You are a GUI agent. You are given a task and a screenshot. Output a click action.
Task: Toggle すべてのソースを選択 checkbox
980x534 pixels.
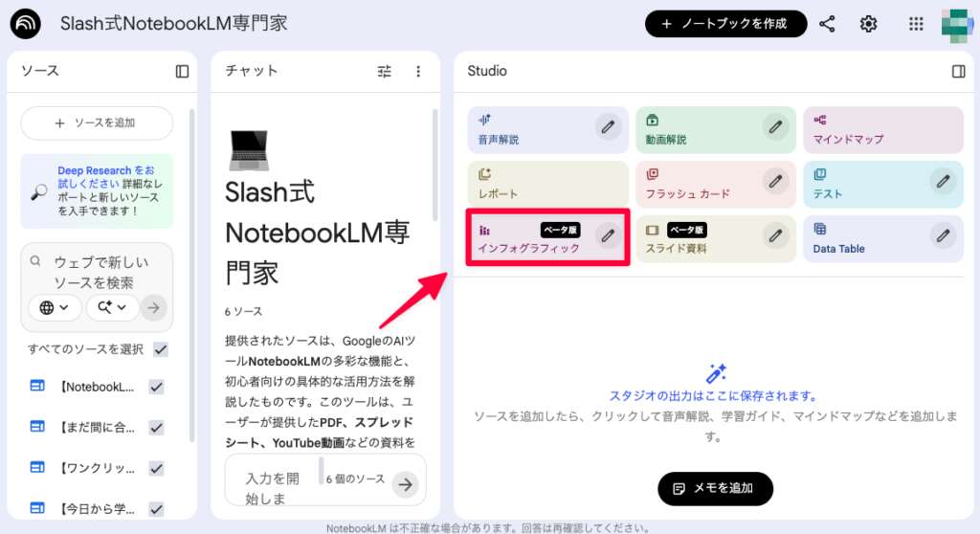[x=161, y=349]
